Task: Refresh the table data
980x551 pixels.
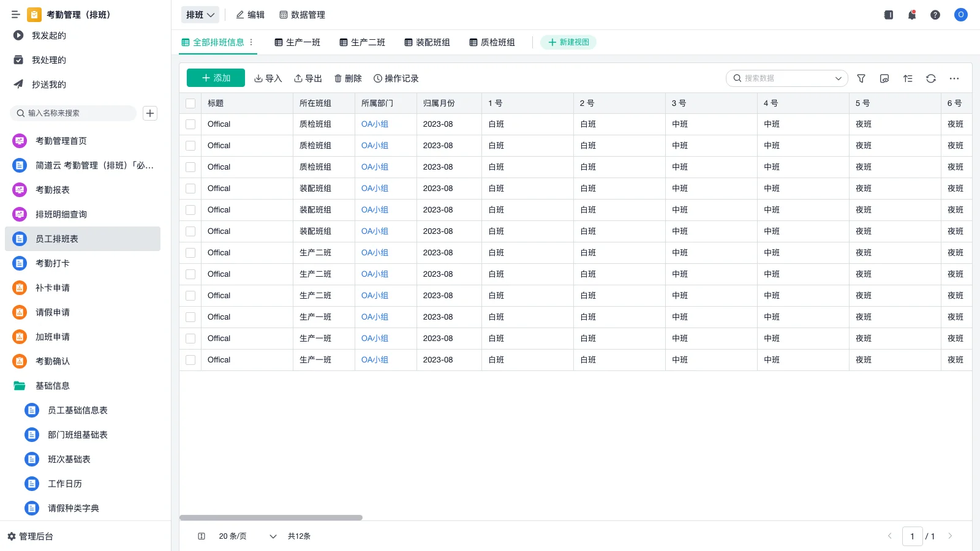Action: (931, 78)
